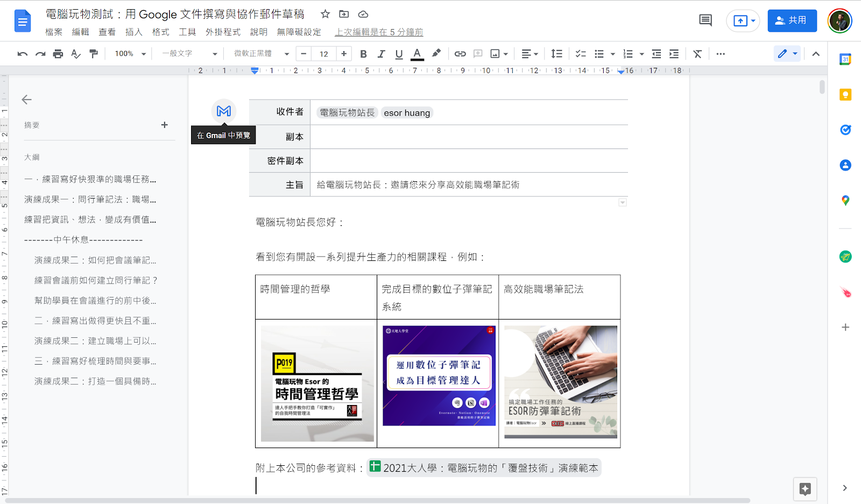
Task: Click the undo arrow icon
Action: [23, 54]
